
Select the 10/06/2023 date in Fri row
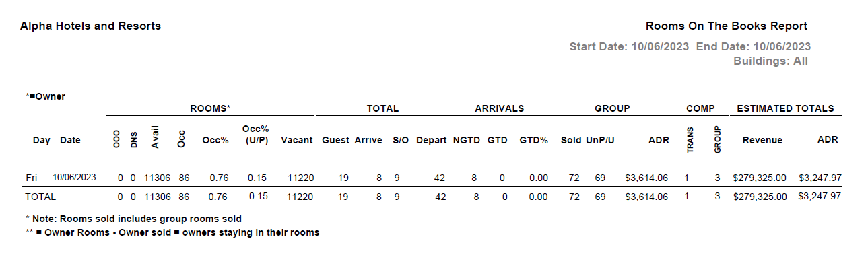74,178
